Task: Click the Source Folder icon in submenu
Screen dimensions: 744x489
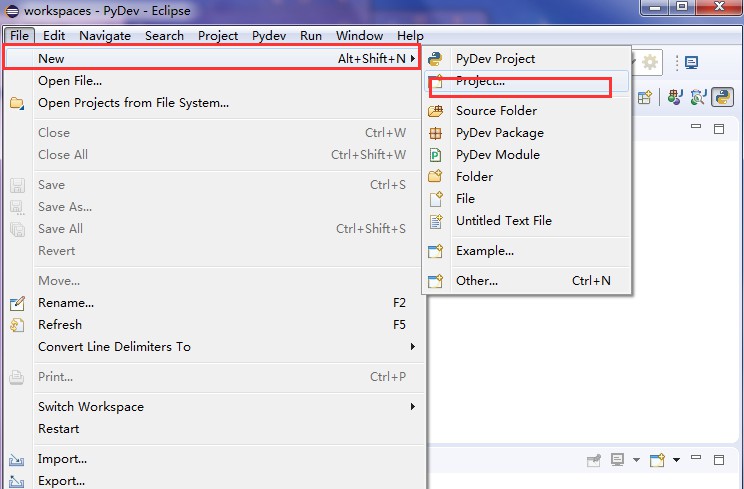Action: tap(435, 111)
